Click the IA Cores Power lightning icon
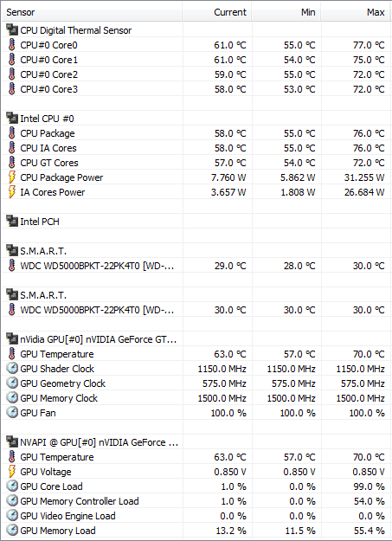The width and height of the screenshot is (392, 541). [x=12, y=192]
